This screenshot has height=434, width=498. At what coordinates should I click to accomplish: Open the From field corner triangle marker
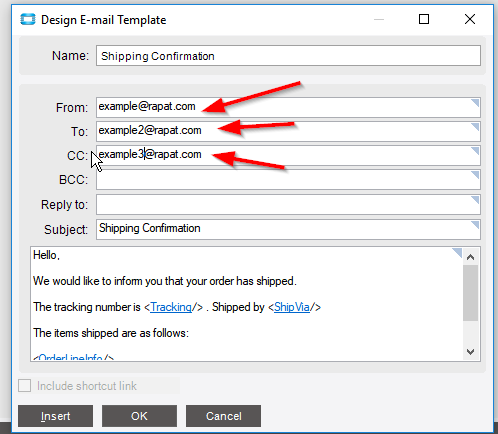[x=475, y=103]
